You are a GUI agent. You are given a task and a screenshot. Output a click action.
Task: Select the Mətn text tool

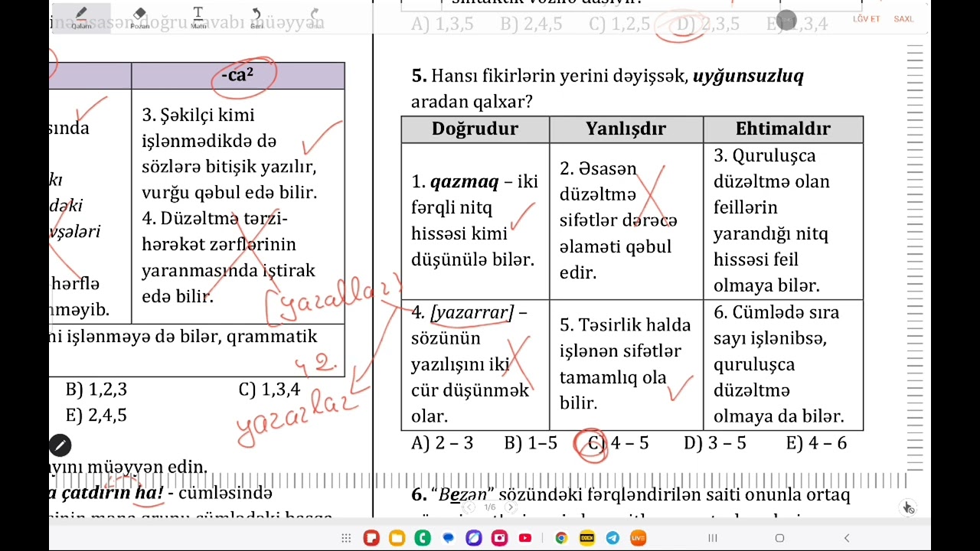tap(198, 18)
